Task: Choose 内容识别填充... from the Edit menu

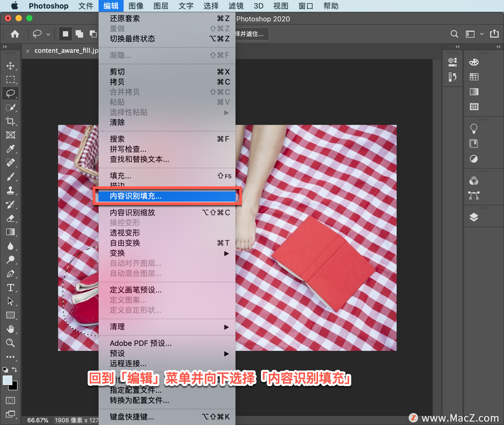Action: tap(167, 196)
